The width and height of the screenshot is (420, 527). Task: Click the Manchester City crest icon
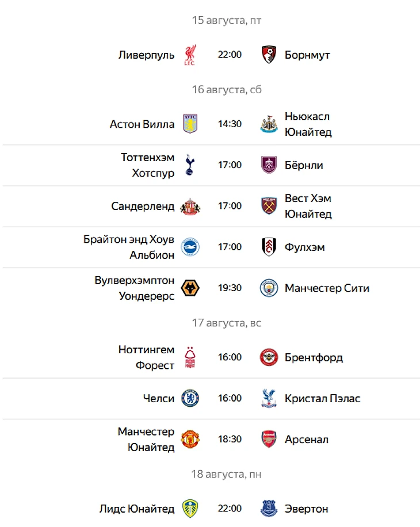coord(268,288)
